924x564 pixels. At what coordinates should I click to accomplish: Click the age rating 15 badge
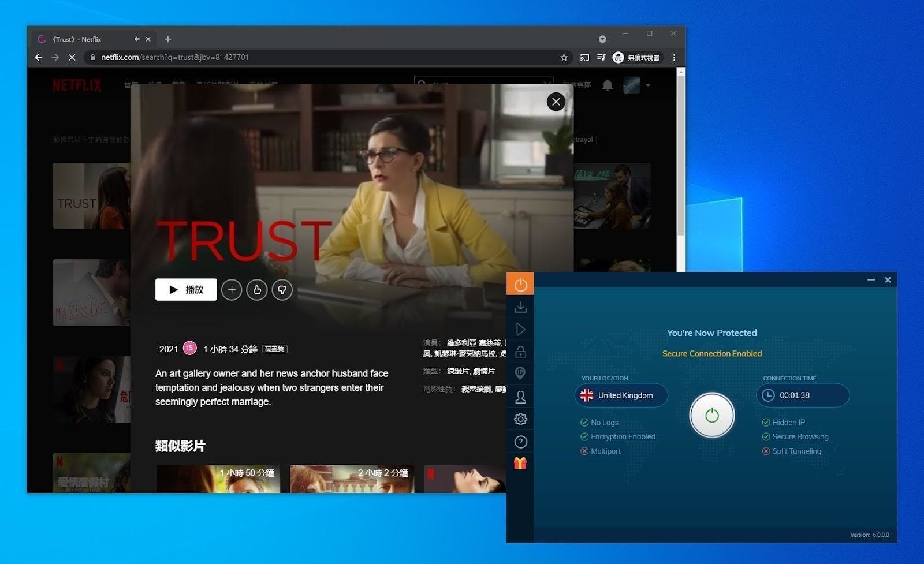tap(189, 348)
